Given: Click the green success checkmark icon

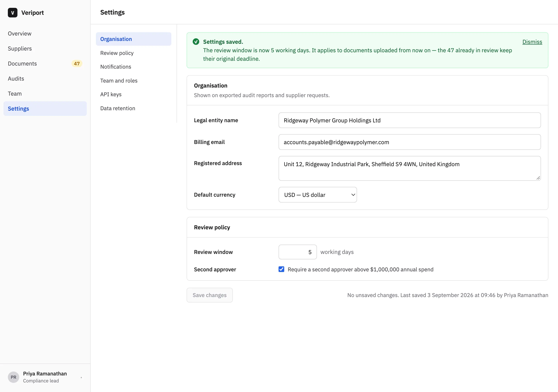Looking at the screenshot, I should [196, 42].
